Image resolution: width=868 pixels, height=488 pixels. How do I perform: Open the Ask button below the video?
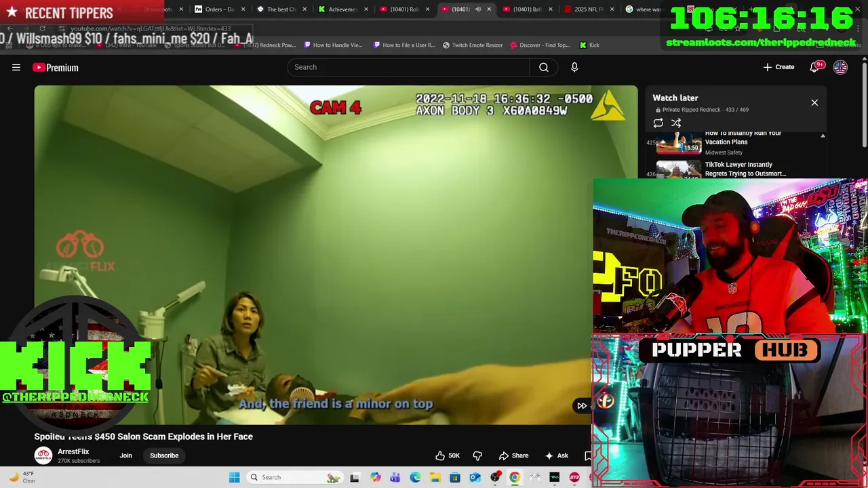coord(556,455)
